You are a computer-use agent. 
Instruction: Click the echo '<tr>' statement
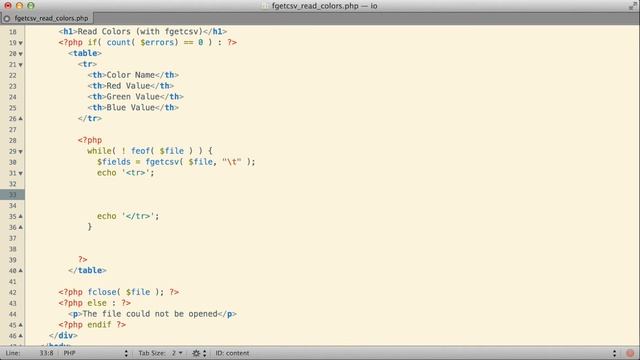coord(126,173)
